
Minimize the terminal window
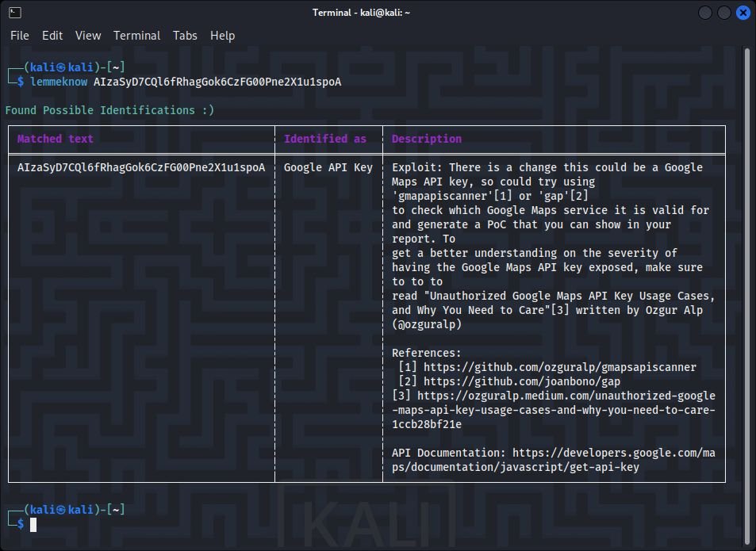(x=705, y=13)
